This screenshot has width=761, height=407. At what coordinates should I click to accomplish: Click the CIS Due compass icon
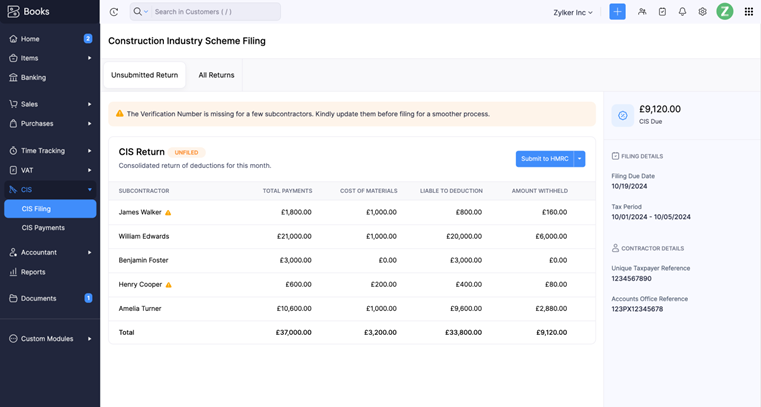(x=623, y=115)
